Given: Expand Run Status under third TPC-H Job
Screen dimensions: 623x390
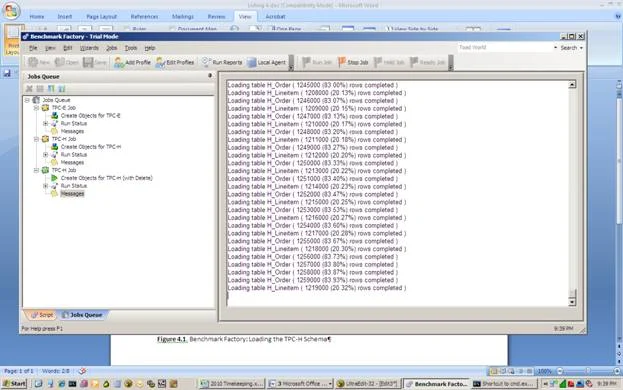Looking at the screenshot, I should 45,186.
